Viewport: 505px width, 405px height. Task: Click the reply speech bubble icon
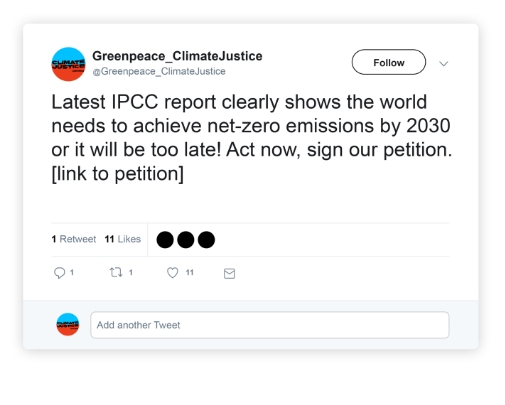pyautogui.click(x=59, y=273)
